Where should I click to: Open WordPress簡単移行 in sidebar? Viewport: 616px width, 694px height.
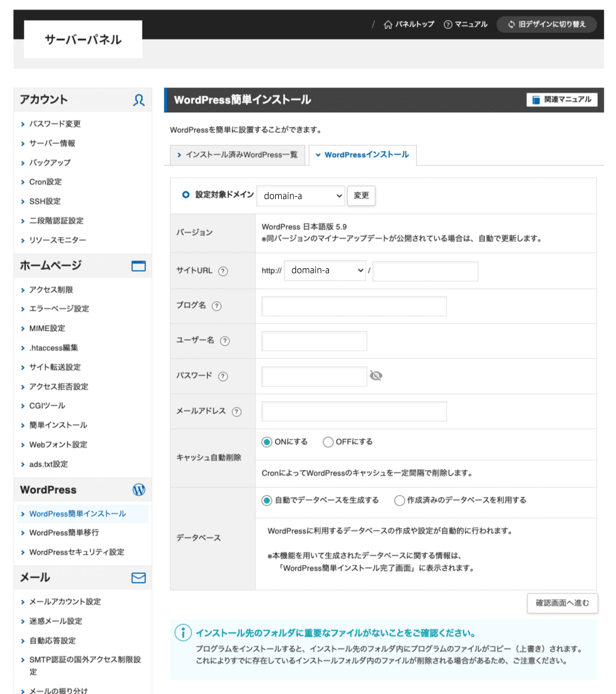[64, 533]
